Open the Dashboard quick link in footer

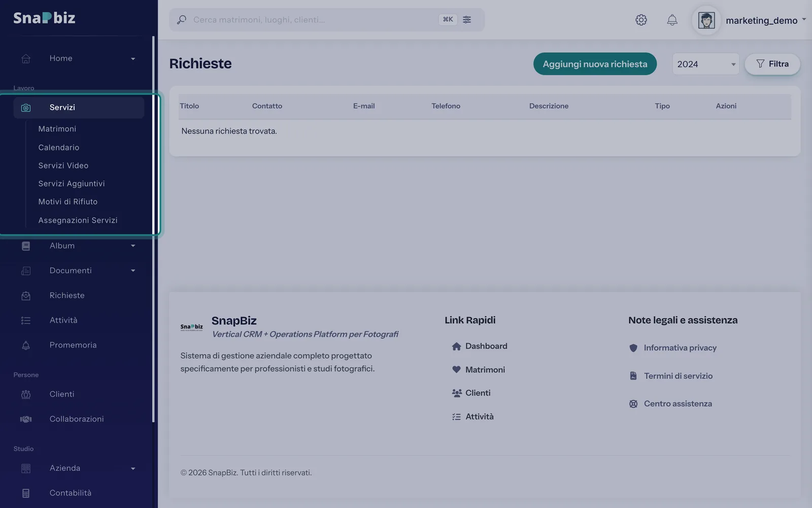(x=480, y=346)
